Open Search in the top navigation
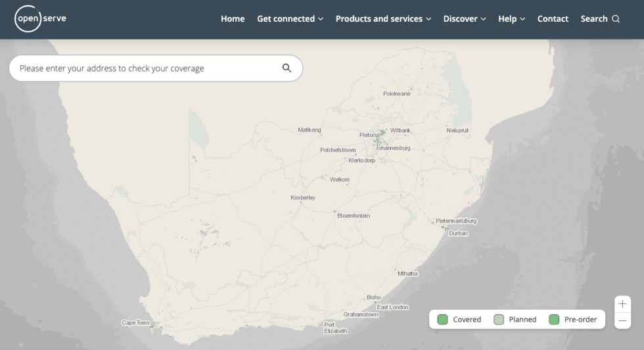 coord(600,19)
